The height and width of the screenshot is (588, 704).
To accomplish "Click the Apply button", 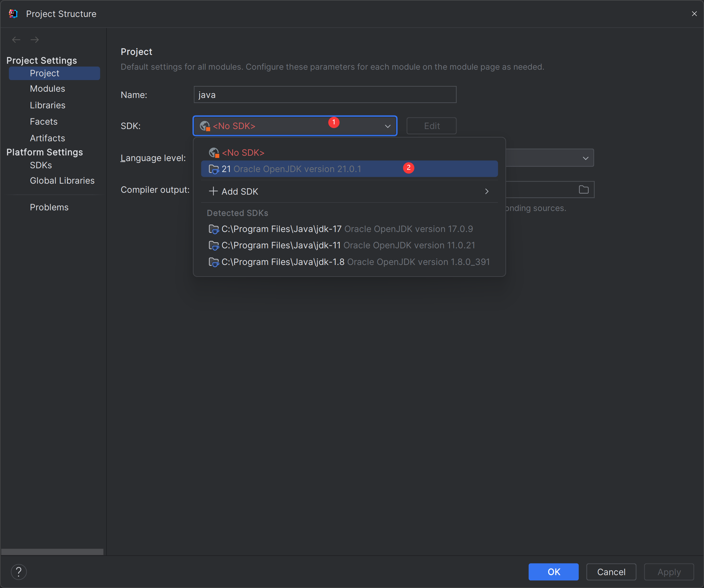I will tap(669, 572).
